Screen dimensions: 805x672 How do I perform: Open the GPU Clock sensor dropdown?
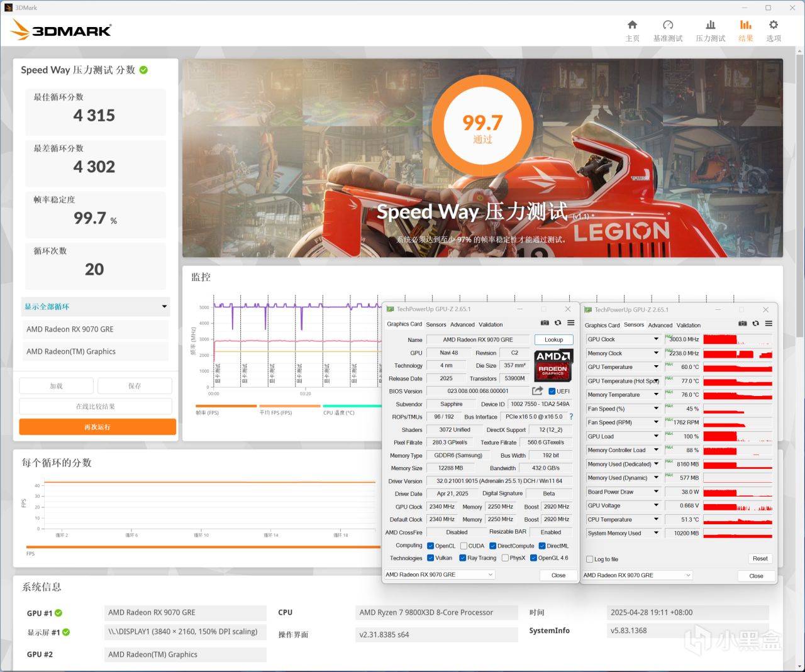[656, 339]
